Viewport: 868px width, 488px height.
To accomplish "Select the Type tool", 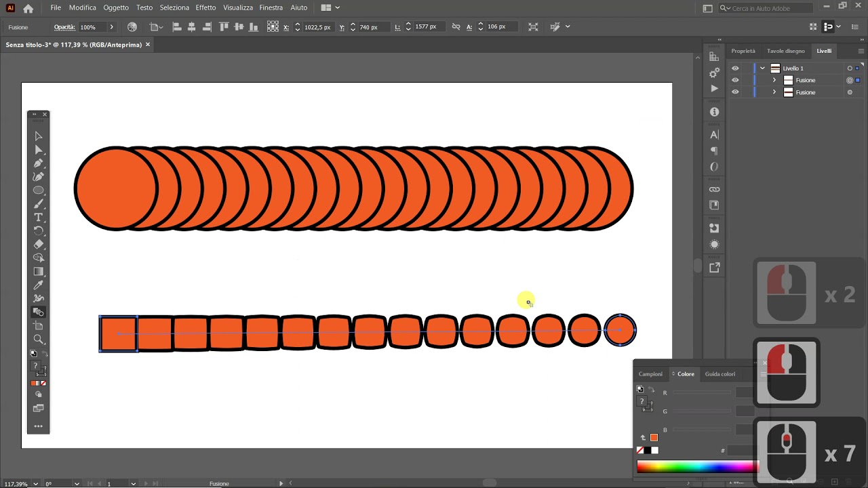I will [x=39, y=218].
